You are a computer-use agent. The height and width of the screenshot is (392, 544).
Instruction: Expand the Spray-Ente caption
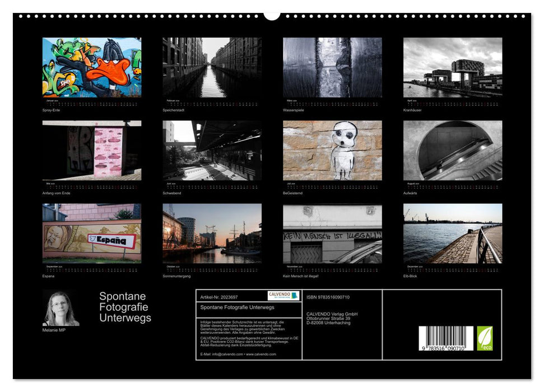pyautogui.click(x=52, y=111)
